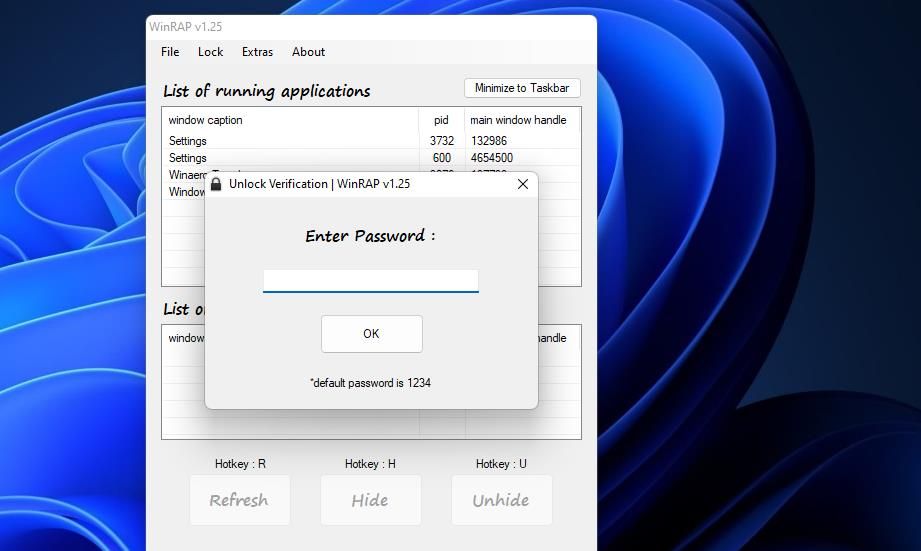This screenshot has height=551, width=921.
Task: Click the pid column header
Action: (x=441, y=120)
